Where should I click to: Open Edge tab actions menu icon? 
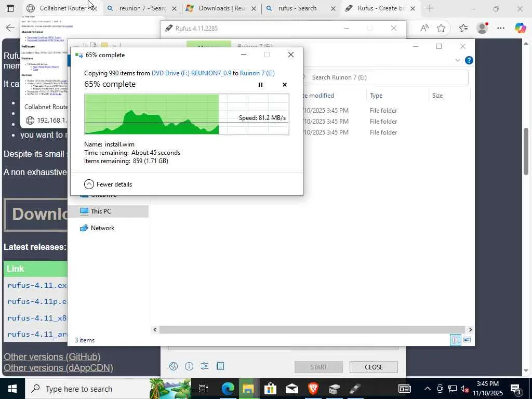[x=10, y=8]
